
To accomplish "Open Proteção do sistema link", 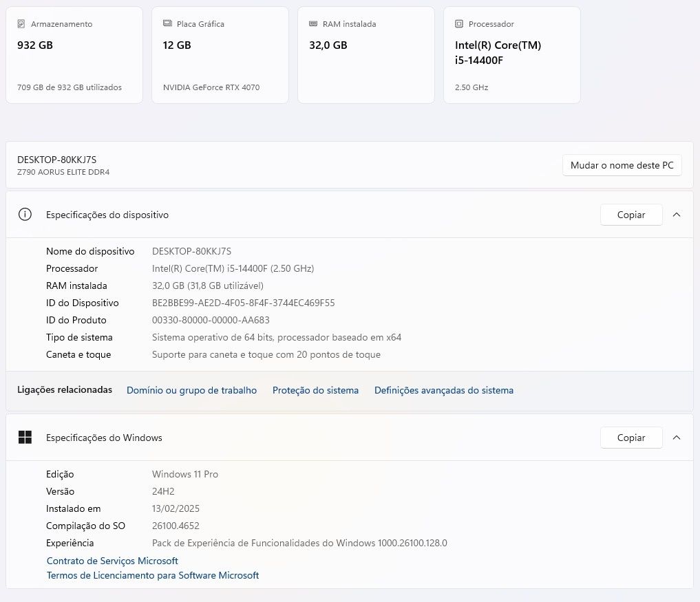I will [315, 390].
